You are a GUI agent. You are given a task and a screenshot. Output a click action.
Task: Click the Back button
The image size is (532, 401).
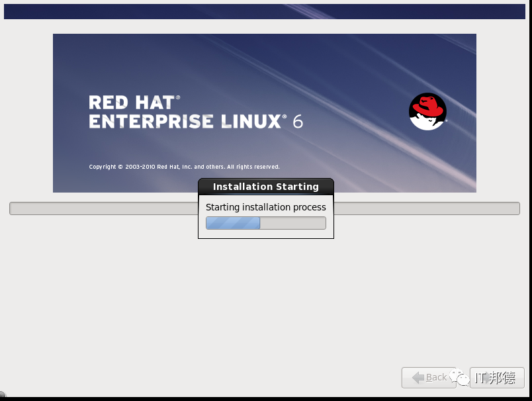(x=429, y=377)
